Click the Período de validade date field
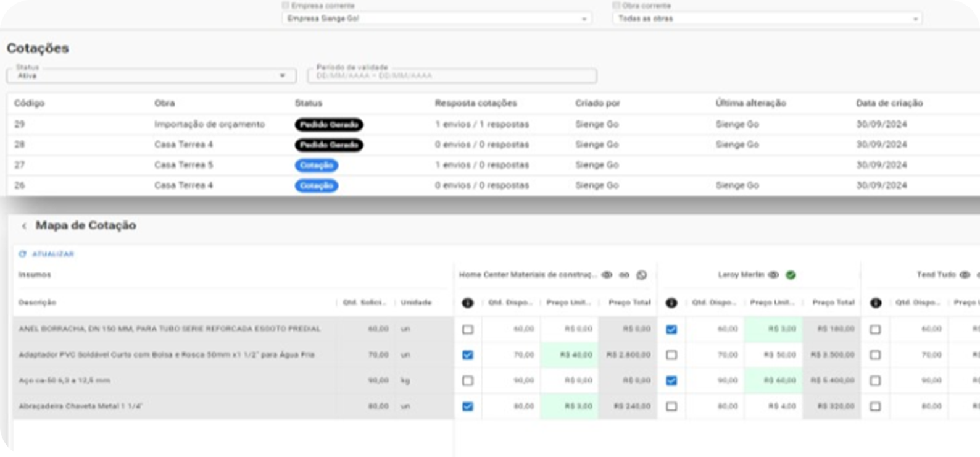 pos(452,75)
